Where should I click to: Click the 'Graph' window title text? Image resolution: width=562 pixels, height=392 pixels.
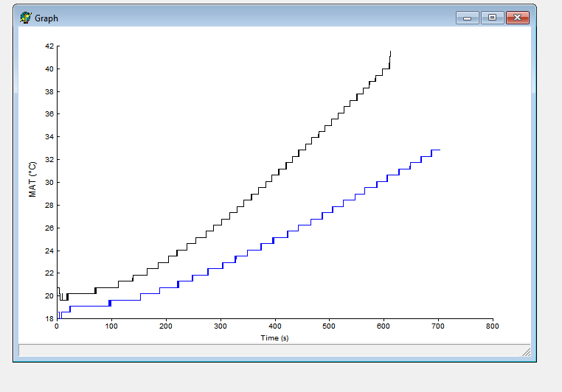tap(46, 18)
